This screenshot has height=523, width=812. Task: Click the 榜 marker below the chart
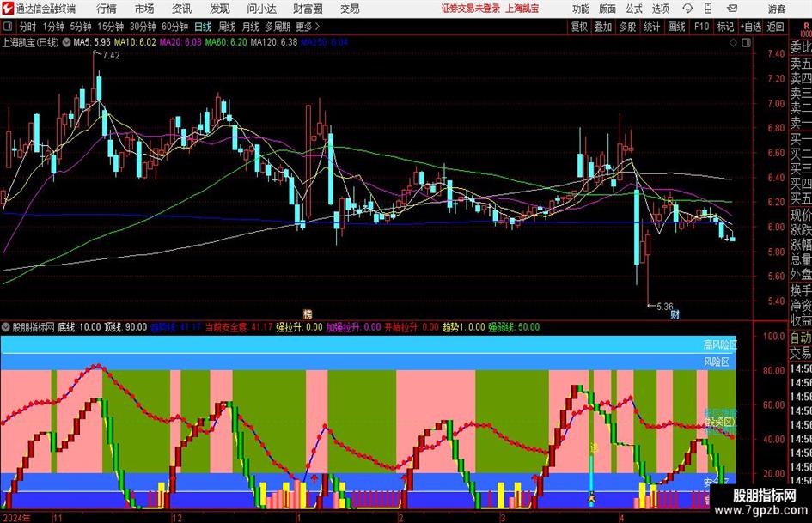308,313
